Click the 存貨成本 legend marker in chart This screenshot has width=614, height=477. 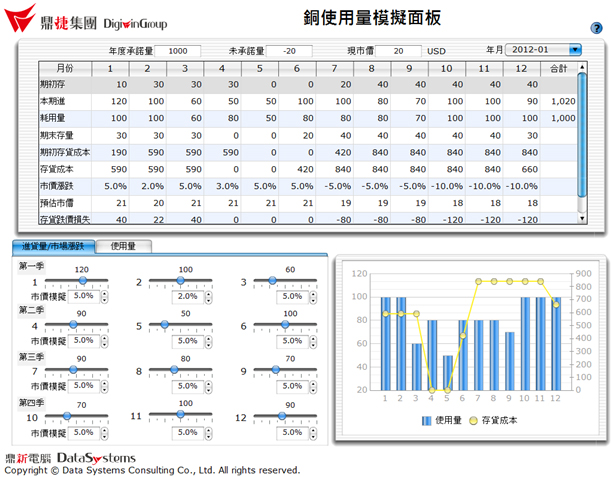click(472, 422)
